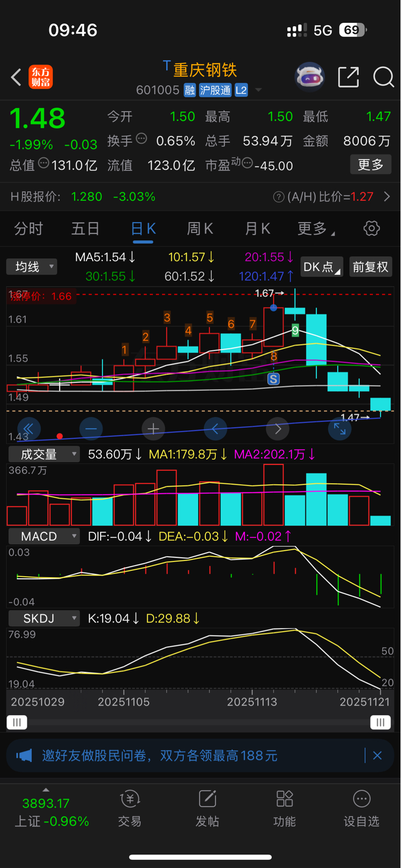Screen dimensions: 401x868
Task: Open the 成交量 indicator dropdown
Action: tap(44, 454)
